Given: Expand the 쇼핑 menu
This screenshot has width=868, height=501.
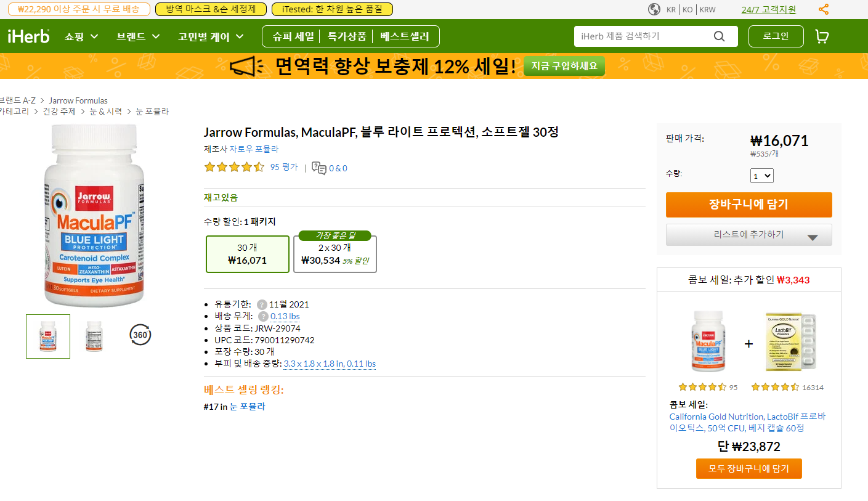Looking at the screenshot, I should 81,36.
